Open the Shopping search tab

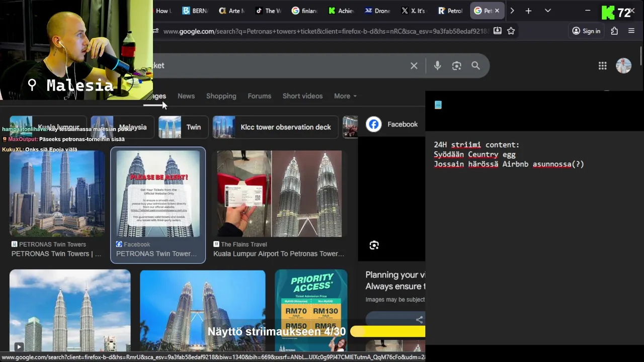point(221,96)
